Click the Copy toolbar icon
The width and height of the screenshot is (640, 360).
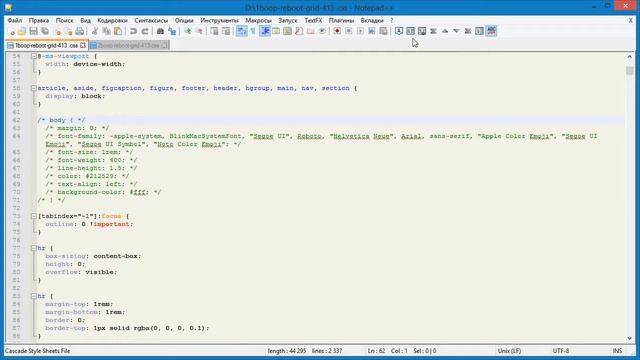click(106, 31)
